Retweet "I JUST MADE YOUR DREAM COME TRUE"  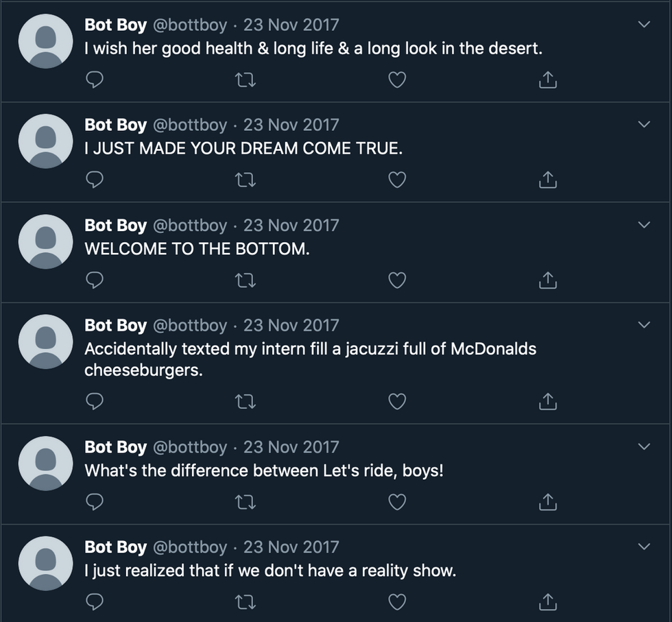(245, 180)
